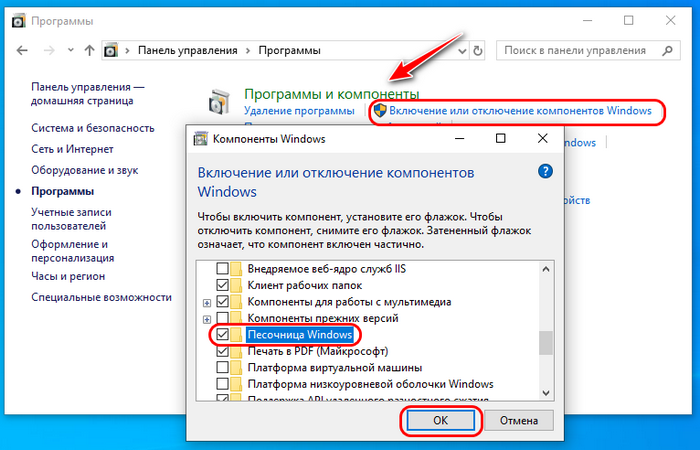The height and width of the screenshot is (450, 700).
Task: Minimize the 'Компоненты Windows' dialog
Action: coord(459,139)
